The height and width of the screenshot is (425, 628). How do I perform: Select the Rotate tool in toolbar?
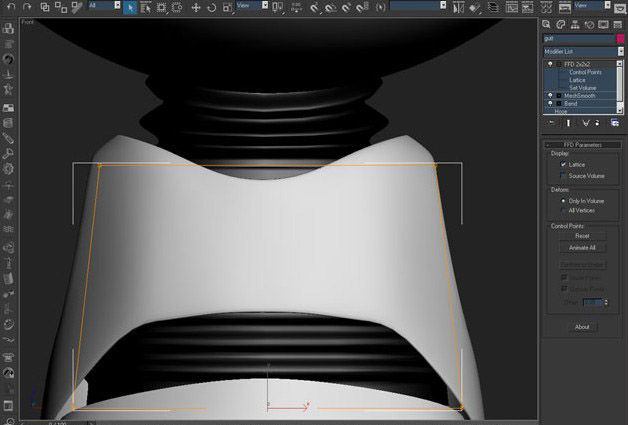pos(212,7)
